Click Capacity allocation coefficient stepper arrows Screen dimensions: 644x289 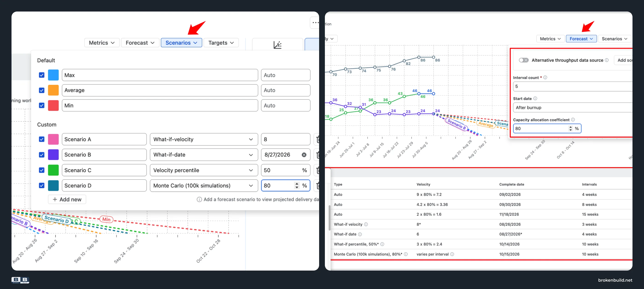571,128
